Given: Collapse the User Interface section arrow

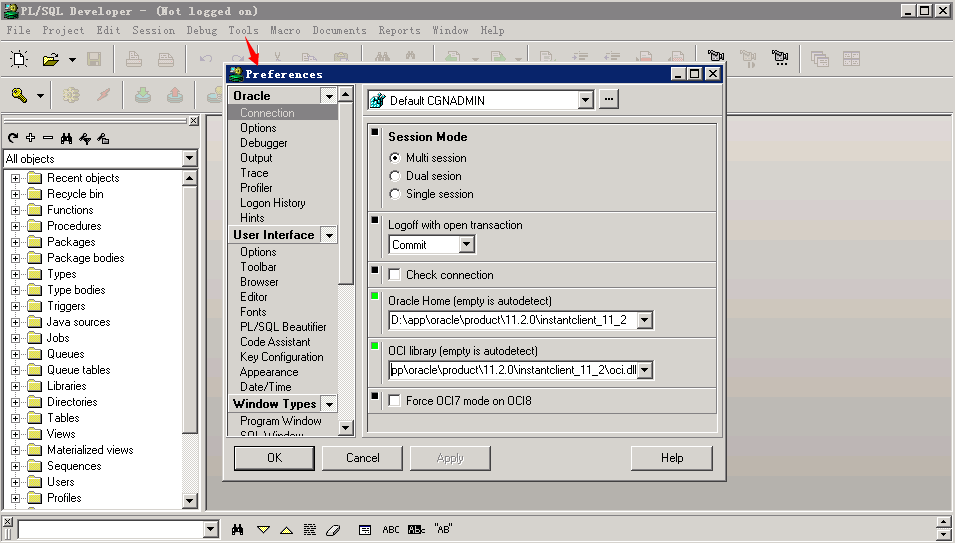Looking at the screenshot, I should click(329, 236).
